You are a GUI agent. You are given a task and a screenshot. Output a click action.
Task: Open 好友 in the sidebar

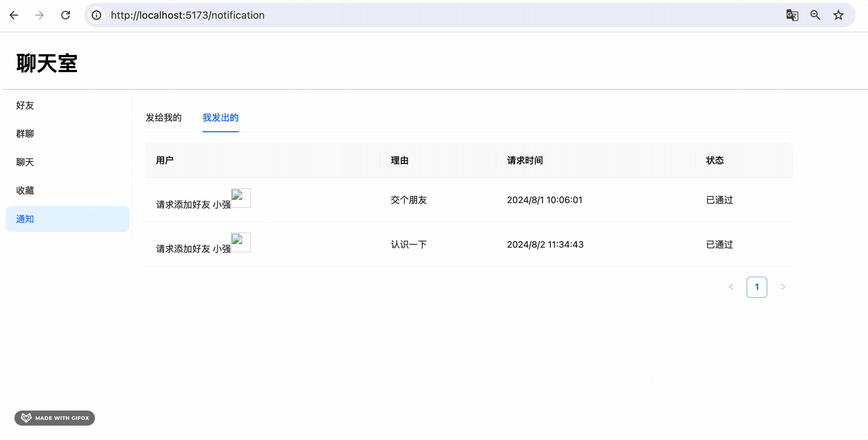pos(25,105)
